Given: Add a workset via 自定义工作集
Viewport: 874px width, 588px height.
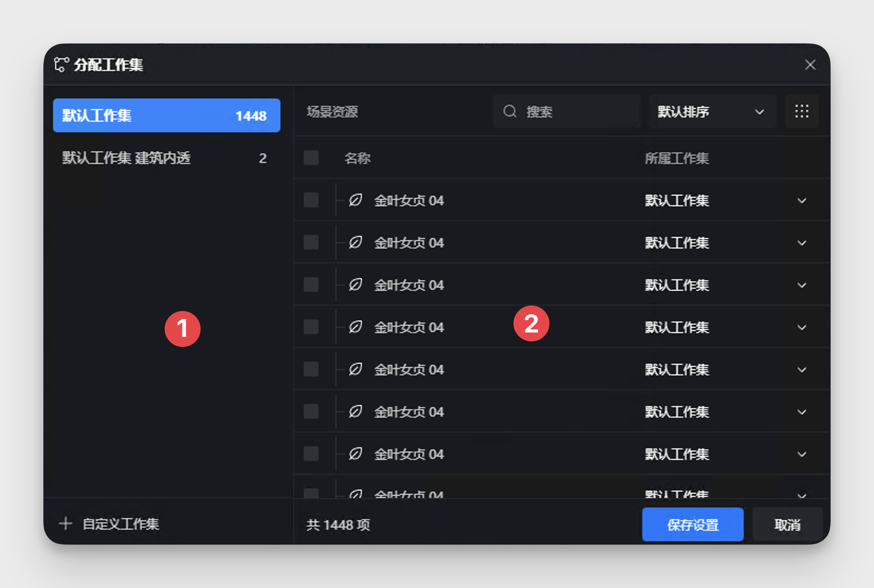Looking at the screenshot, I should coord(110,523).
